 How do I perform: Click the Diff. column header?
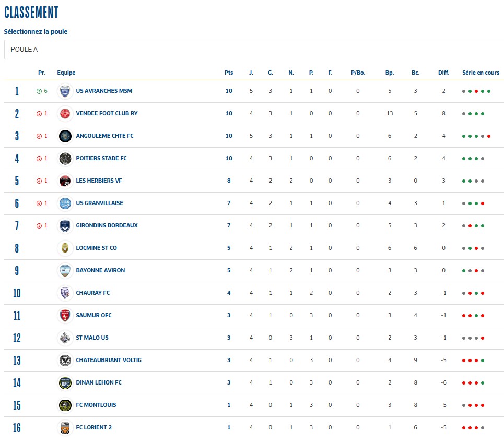coord(443,73)
